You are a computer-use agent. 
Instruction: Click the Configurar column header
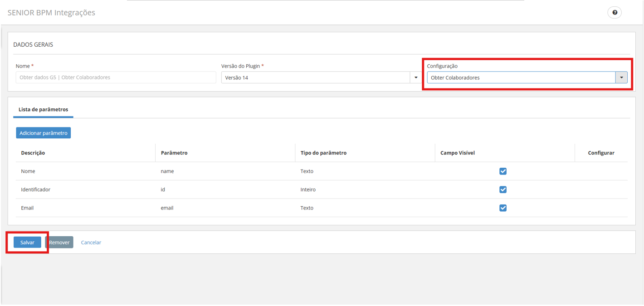[x=601, y=153]
